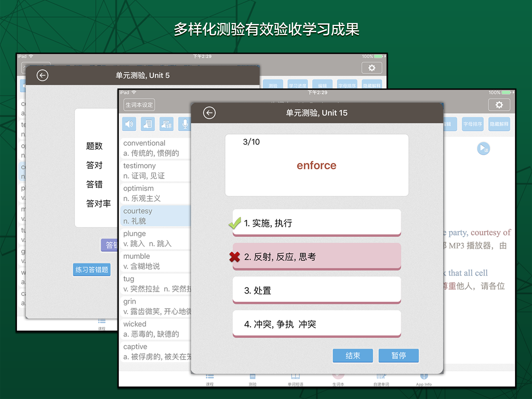Open front settings gear icon
Viewport: 532px width, 399px height.
[x=499, y=105]
